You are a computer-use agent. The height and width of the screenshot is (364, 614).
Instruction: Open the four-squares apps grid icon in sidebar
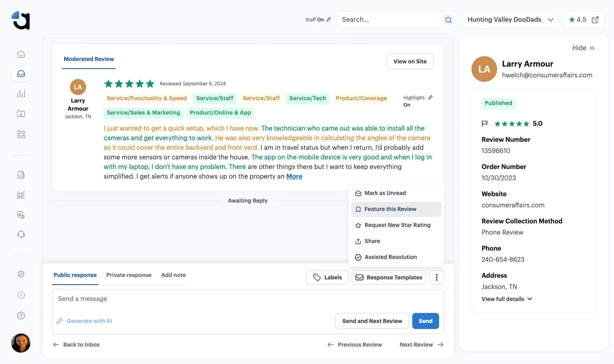coord(21,134)
